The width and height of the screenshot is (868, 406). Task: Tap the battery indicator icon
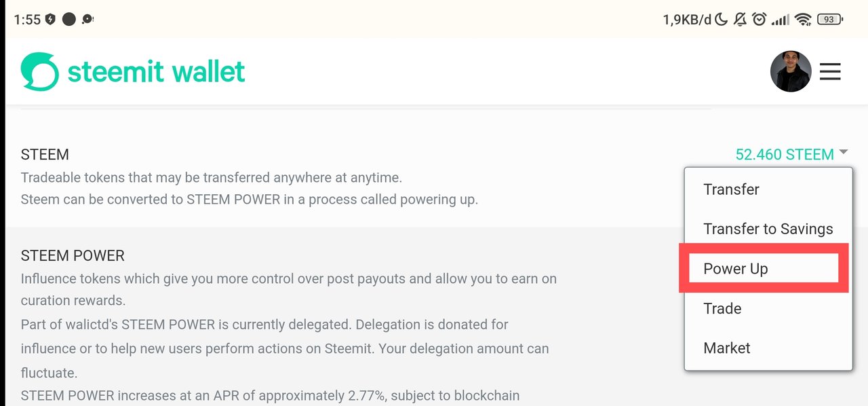830,20
